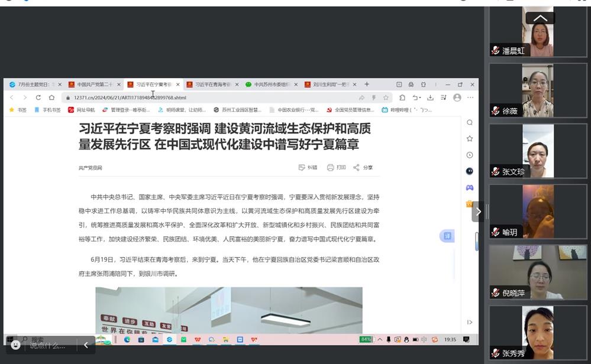
Task: Collapse the chat bar using the left chevron
Action: coord(86,345)
